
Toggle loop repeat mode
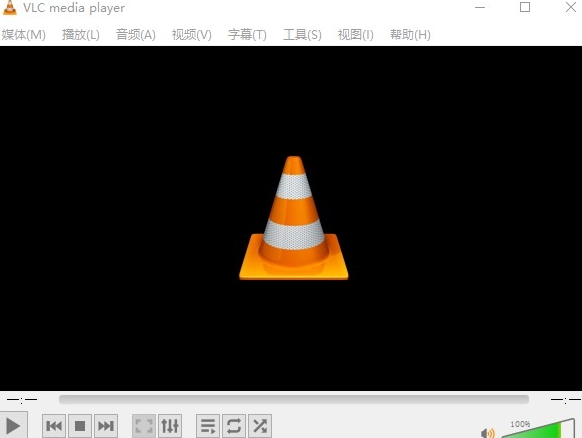pyautogui.click(x=234, y=426)
